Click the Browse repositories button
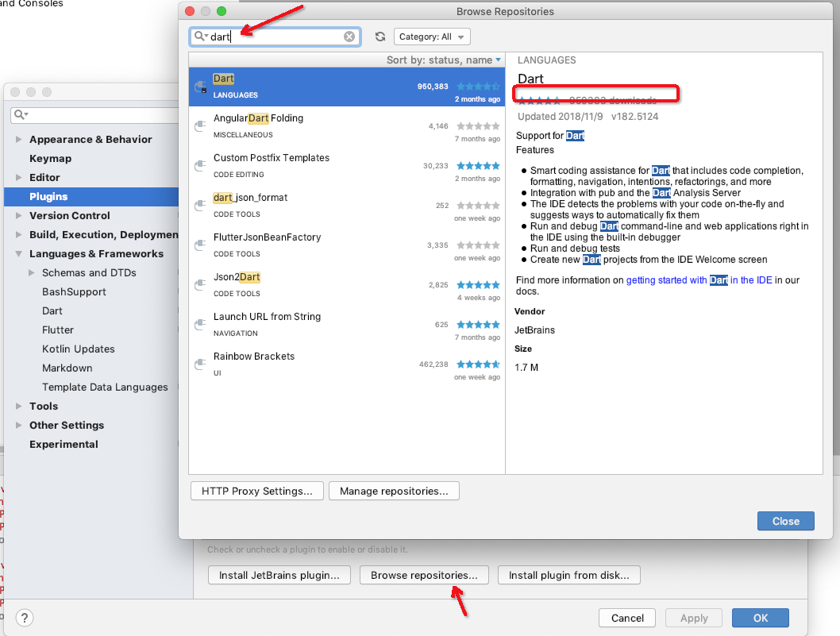The width and height of the screenshot is (840, 636). pos(424,575)
